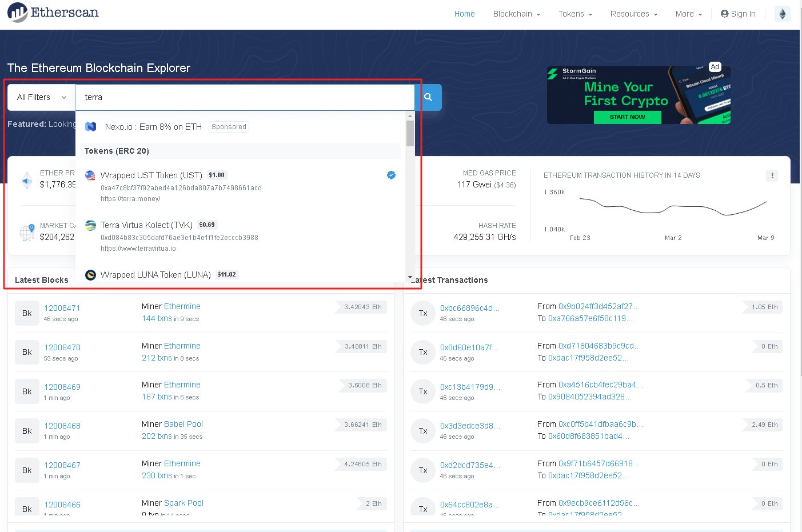The height and width of the screenshot is (532, 802).
Task: Open block 12008468
Action: (x=62, y=426)
